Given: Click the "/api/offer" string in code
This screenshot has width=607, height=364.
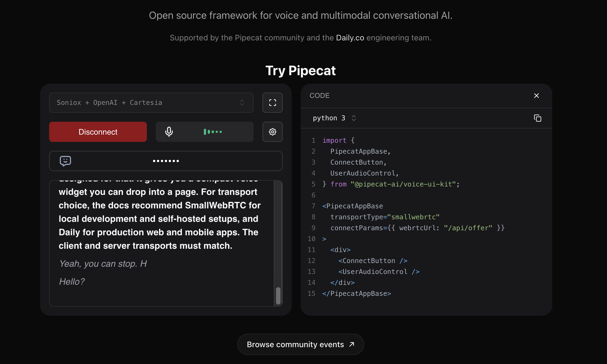Looking at the screenshot, I should click(x=468, y=228).
